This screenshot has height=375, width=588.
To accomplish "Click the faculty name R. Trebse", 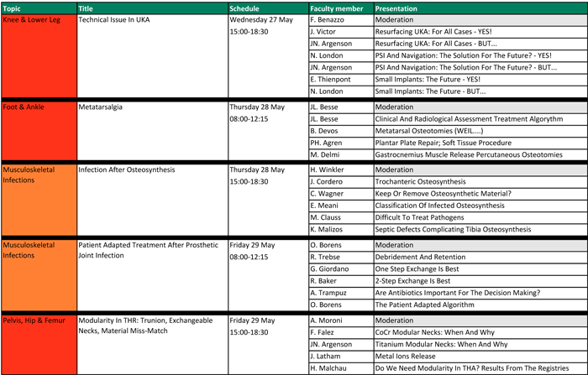I will click(x=325, y=257).
